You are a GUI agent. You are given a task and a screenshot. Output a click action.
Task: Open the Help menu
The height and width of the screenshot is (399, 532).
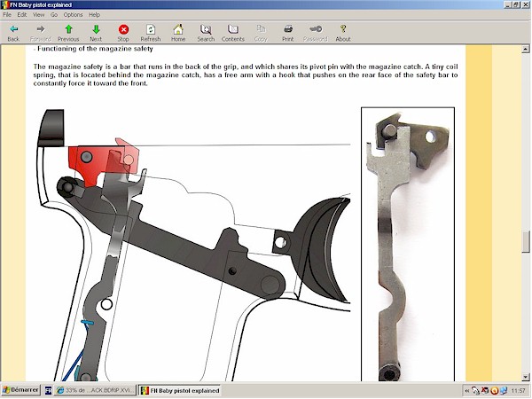94,14
